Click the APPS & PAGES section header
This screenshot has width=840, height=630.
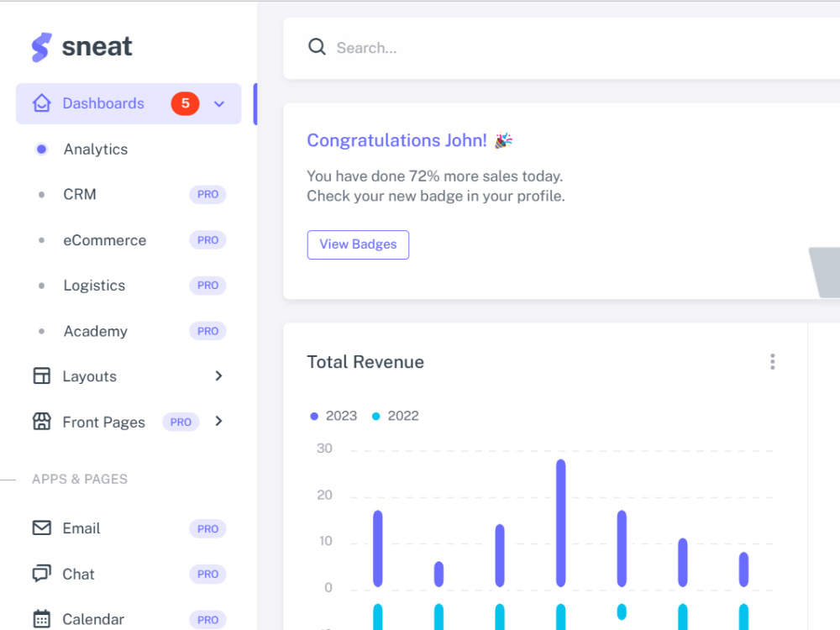point(80,479)
